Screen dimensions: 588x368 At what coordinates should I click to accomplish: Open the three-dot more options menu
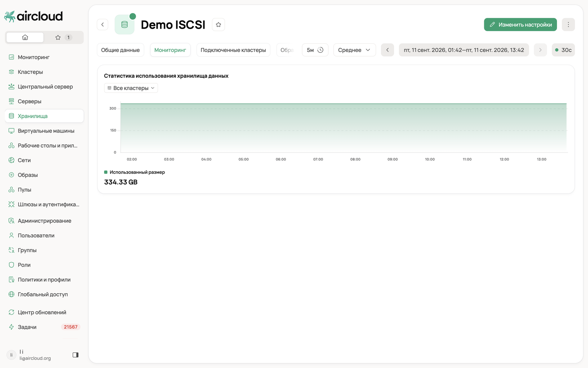click(568, 25)
